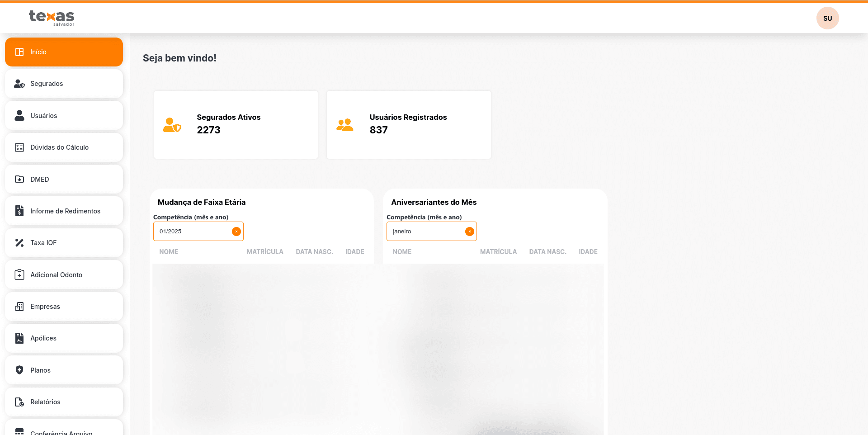Open the SU user avatar menu

pos(827,18)
